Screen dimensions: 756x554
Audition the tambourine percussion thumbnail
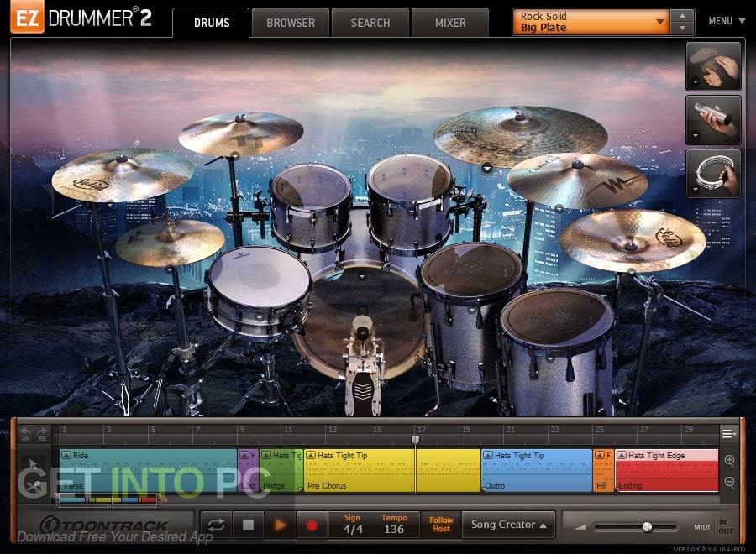coord(713,173)
